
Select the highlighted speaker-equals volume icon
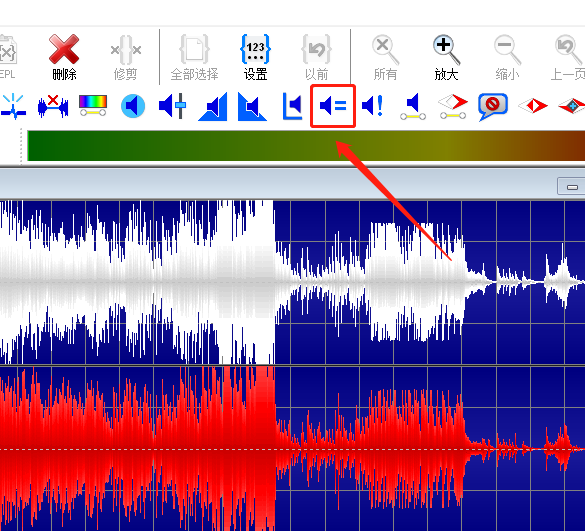[x=333, y=106]
